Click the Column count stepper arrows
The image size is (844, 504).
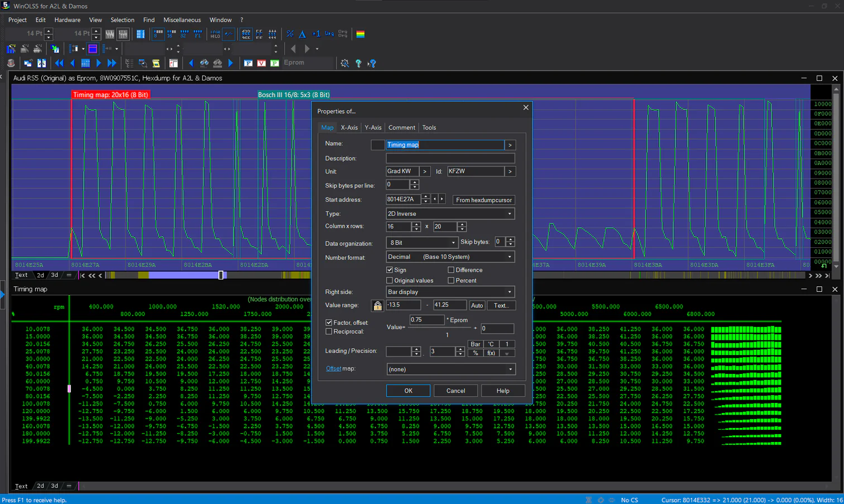click(416, 227)
